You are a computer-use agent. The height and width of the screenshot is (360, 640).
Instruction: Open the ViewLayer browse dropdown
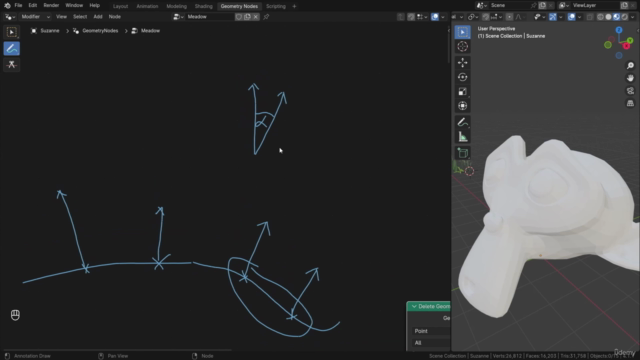click(564, 5)
